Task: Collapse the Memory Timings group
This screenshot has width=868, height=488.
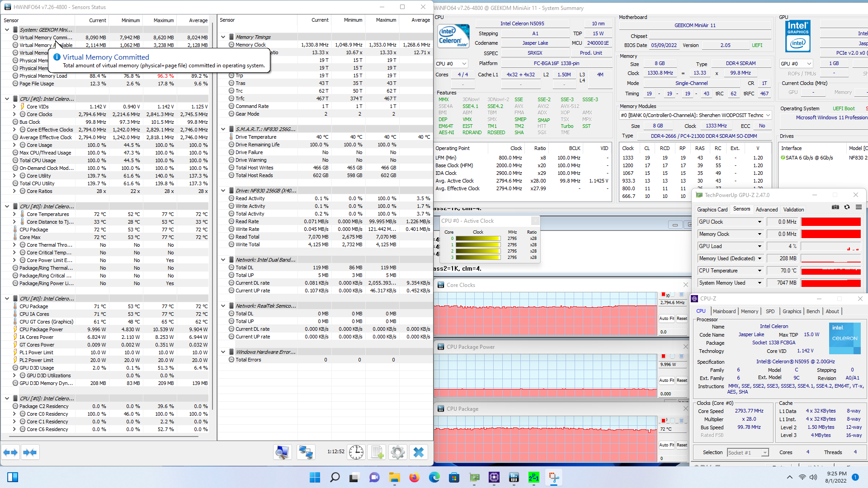Action: (x=223, y=37)
